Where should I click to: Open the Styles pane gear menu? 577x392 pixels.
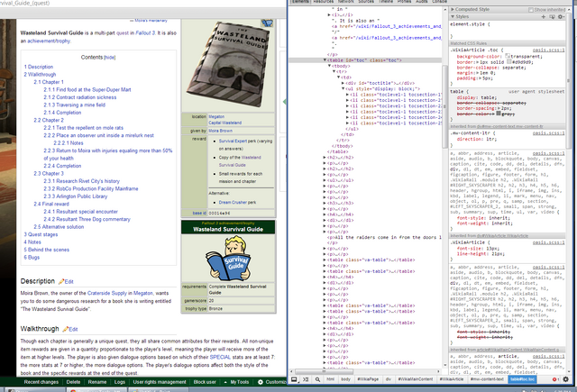(561, 16)
